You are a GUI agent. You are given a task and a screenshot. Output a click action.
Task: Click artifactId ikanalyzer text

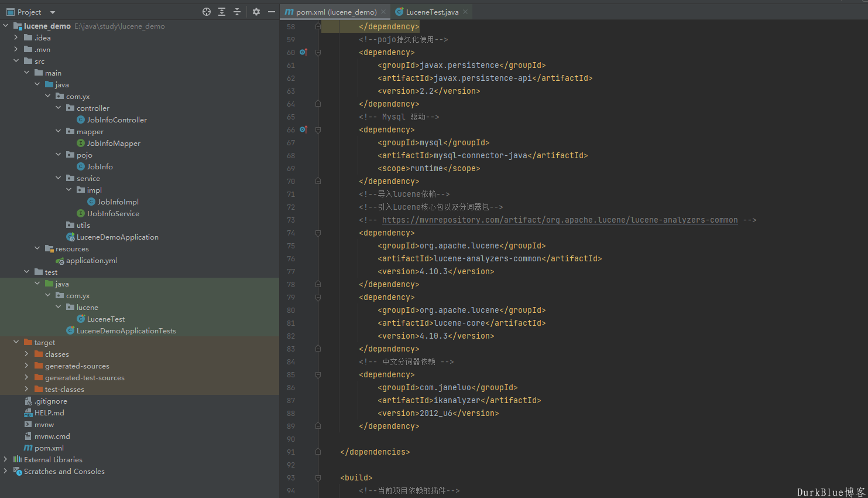(457, 400)
